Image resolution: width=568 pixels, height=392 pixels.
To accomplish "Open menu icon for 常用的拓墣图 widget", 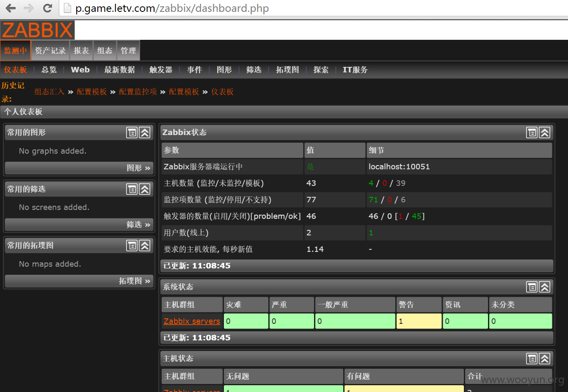I will click(132, 246).
